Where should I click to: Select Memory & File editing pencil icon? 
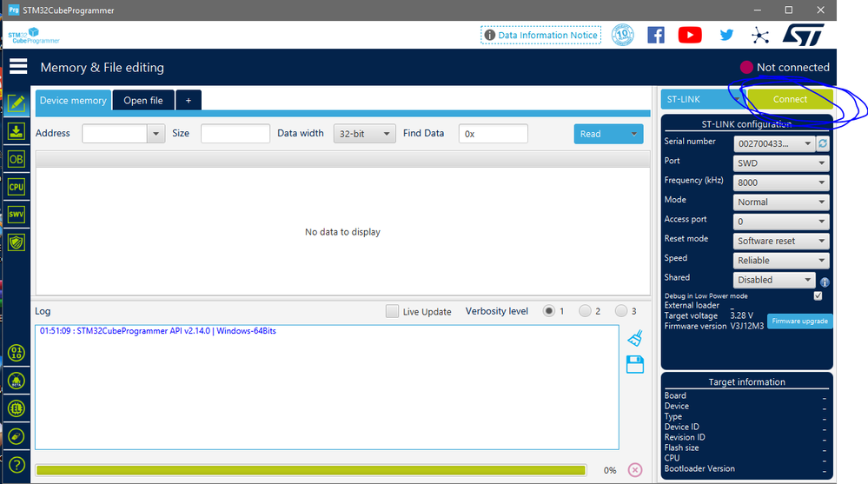tap(16, 103)
